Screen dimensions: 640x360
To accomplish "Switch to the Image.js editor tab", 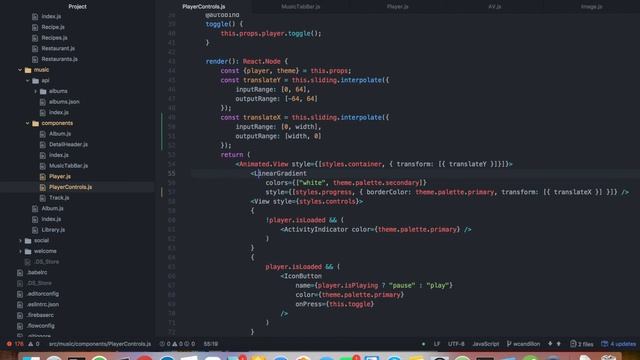I will point(591,7).
